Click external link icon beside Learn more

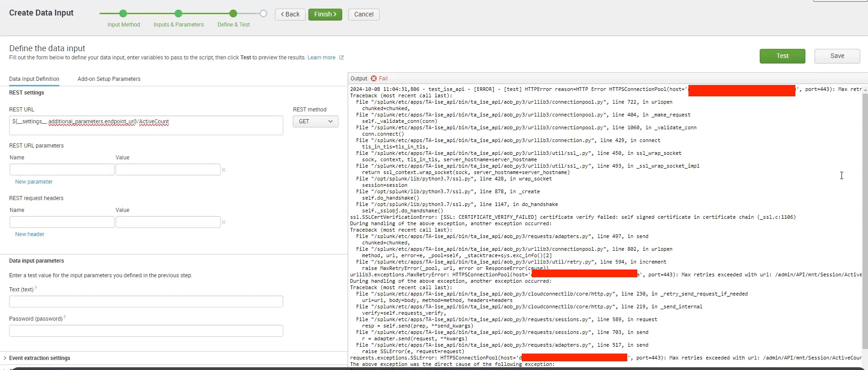[x=341, y=58]
